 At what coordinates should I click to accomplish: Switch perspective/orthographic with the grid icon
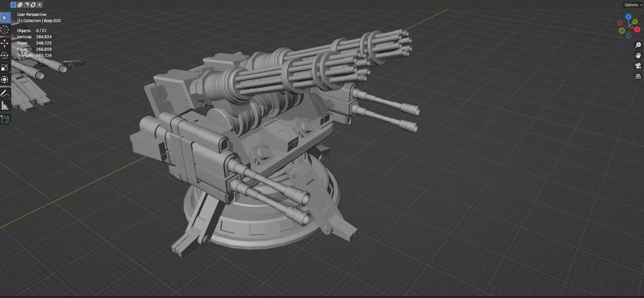point(638,76)
